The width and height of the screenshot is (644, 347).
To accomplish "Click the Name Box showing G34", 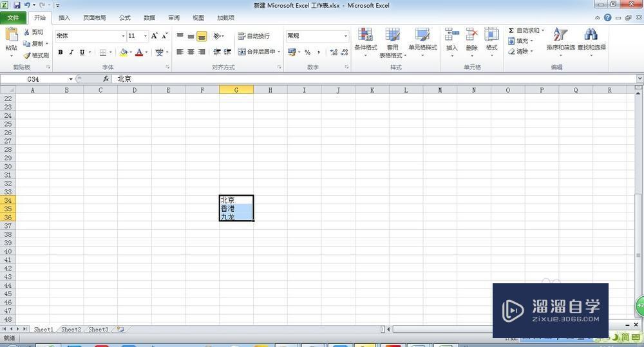I will click(33, 79).
